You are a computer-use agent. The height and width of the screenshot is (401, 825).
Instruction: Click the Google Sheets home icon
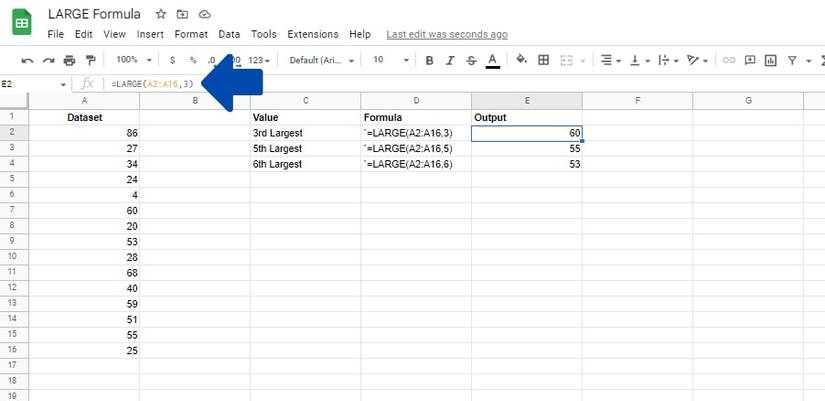point(22,22)
